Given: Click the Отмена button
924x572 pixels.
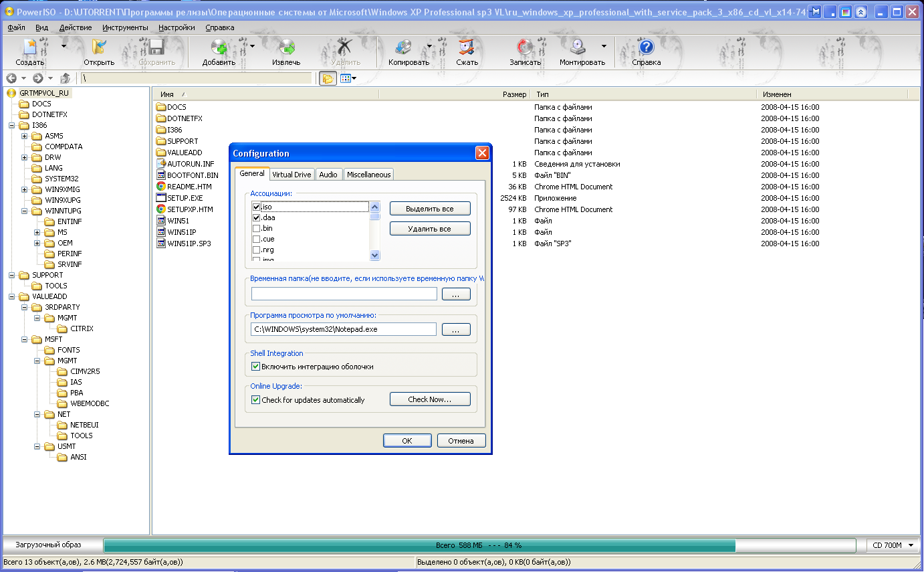Looking at the screenshot, I should pyautogui.click(x=461, y=441).
